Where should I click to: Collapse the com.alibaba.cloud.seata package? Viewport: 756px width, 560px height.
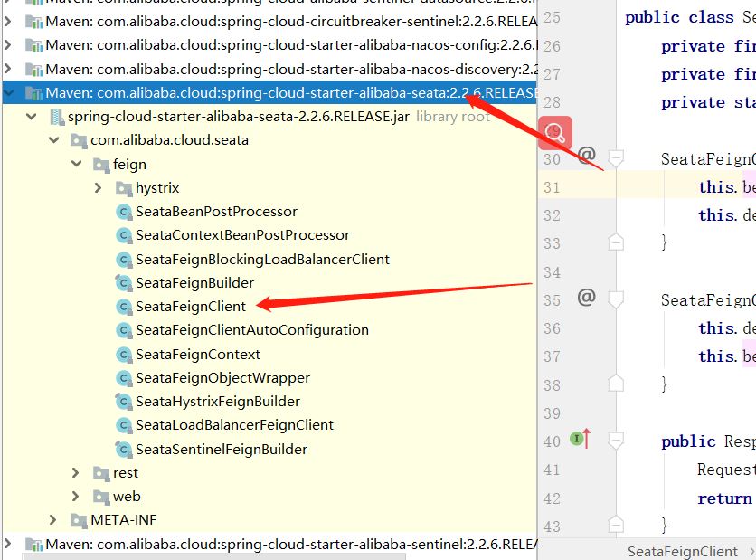[54, 140]
